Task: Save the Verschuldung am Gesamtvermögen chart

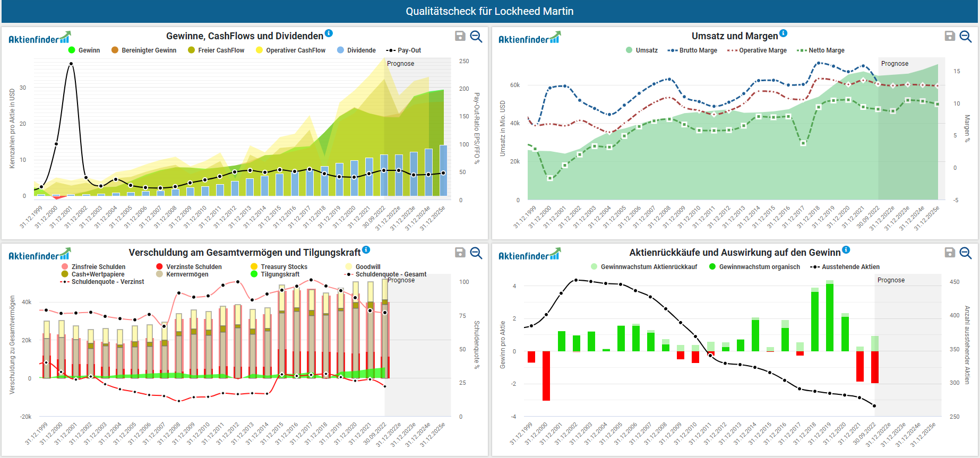Action: click(x=460, y=253)
